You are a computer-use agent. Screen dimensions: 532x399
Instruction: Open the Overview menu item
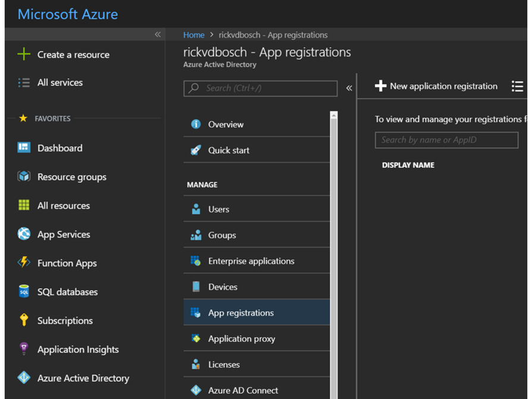click(257, 124)
